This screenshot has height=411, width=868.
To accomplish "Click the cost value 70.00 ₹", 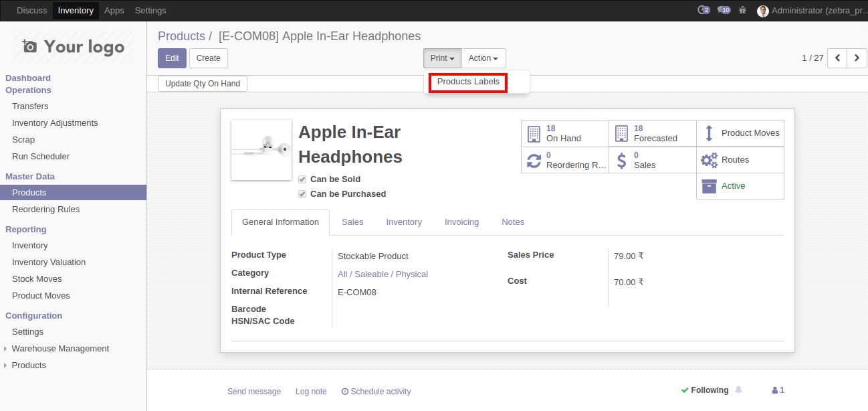I will coord(629,282).
